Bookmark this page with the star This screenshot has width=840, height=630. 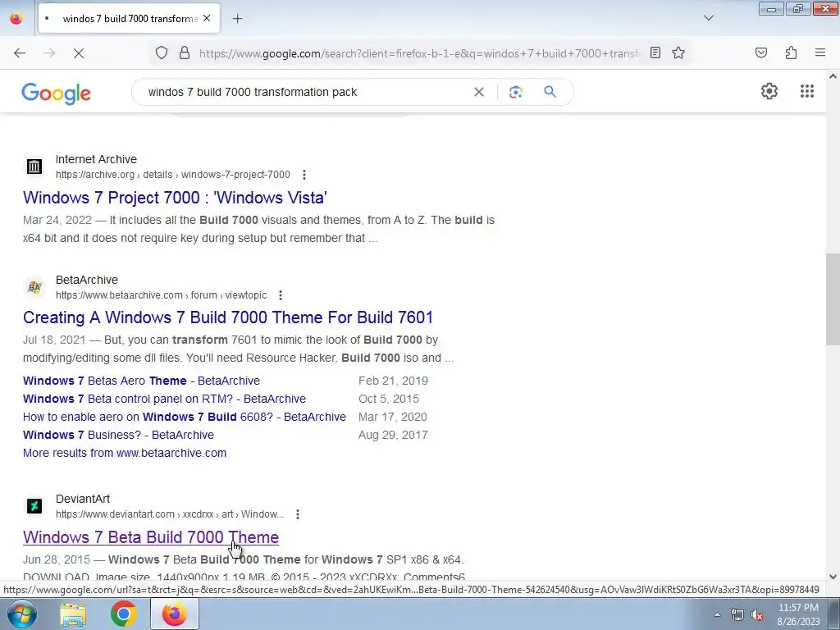point(678,52)
